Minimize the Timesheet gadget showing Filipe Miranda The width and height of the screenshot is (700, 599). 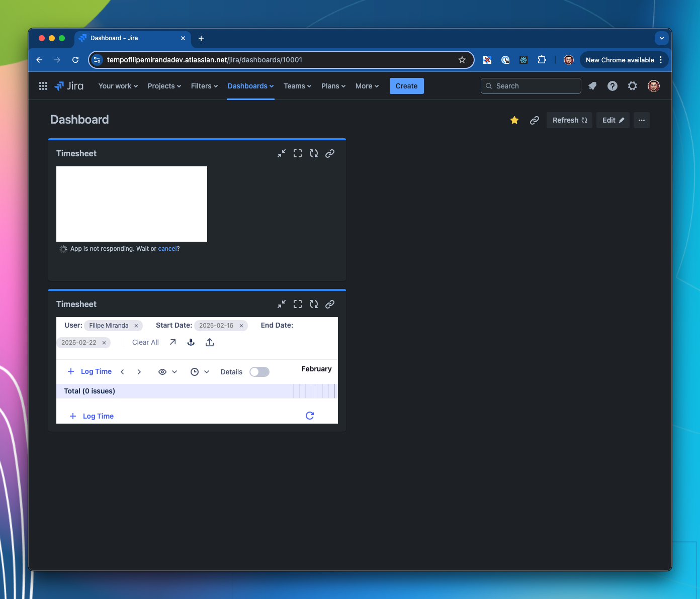(x=282, y=304)
